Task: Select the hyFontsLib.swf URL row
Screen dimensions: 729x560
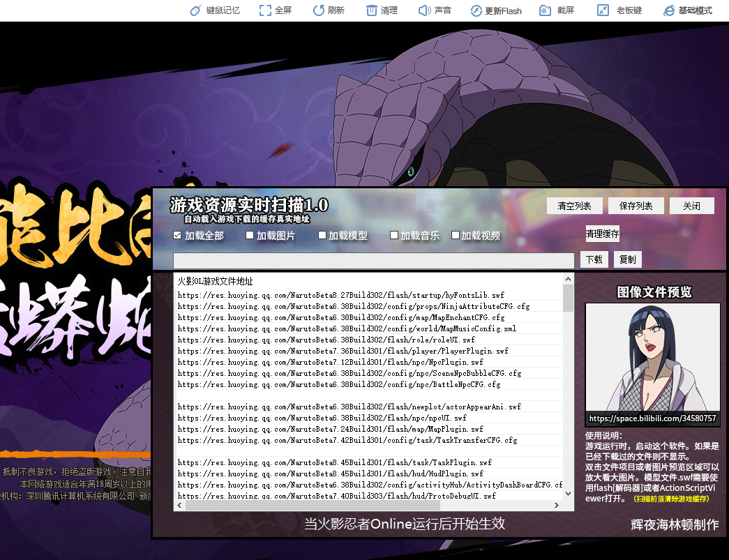Action: tap(369, 295)
